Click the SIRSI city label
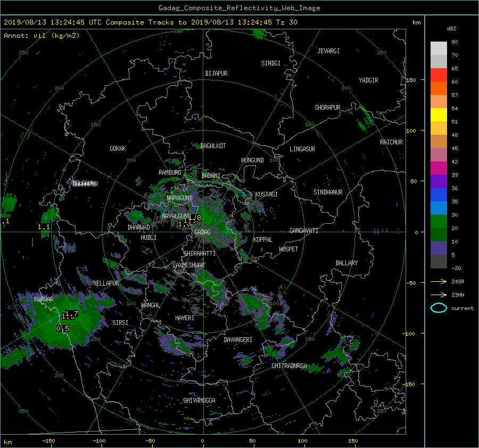Viewport: 479px width, 448px height. pyautogui.click(x=120, y=323)
